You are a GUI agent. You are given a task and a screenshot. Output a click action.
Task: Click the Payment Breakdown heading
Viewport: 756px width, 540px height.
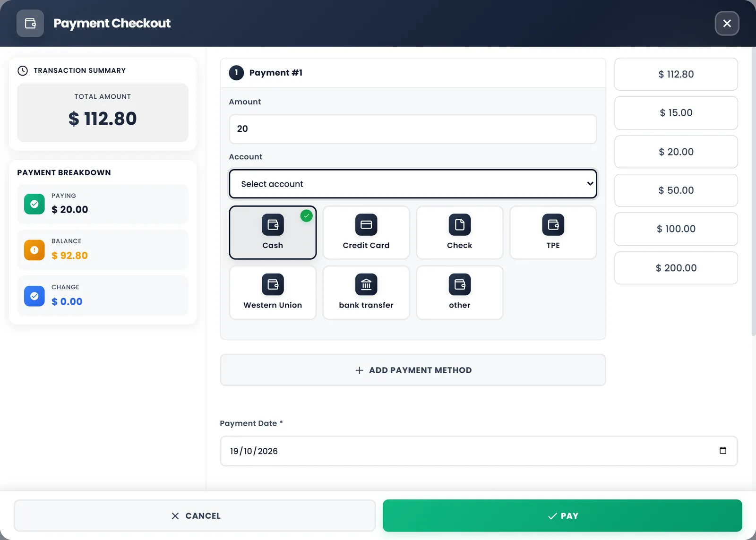tap(64, 172)
